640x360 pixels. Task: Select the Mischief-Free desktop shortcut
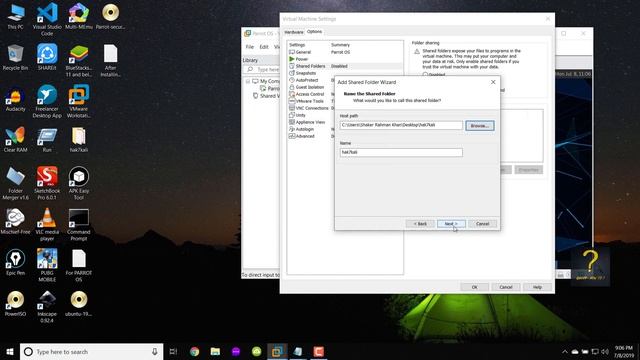click(16, 221)
